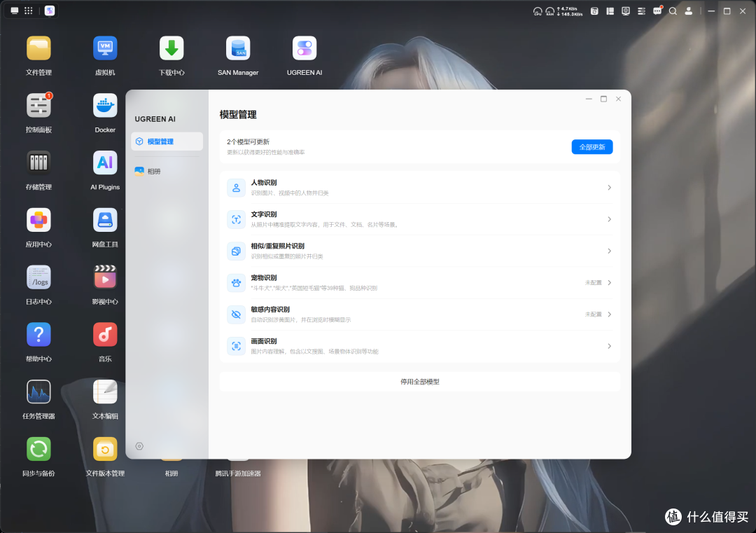
Task: Click the 相册 label below the UGREEN AI window
Action: (x=171, y=473)
